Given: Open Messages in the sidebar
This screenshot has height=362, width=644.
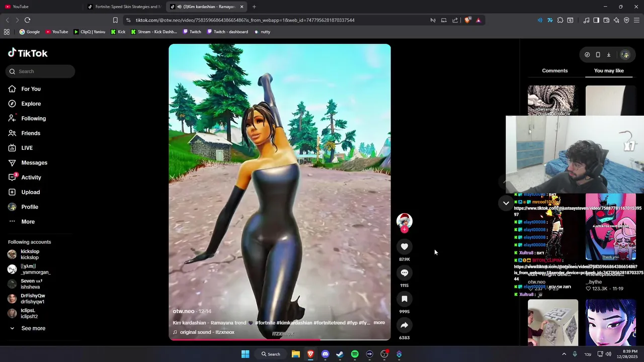Looking at the screenshot, I should tap(34, 162).
